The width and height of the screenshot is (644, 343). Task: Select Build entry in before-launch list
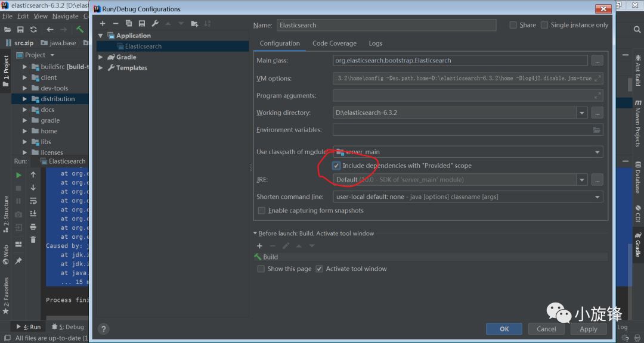pyautogui.click(x=431, y=257)
